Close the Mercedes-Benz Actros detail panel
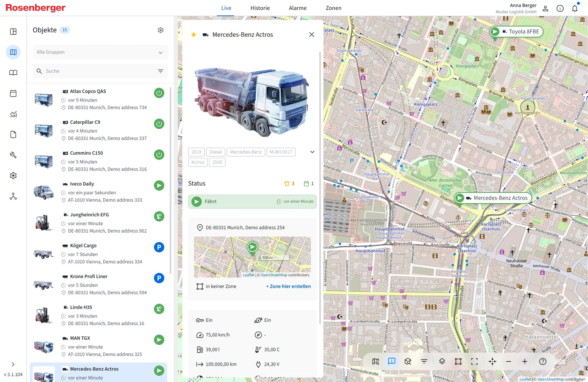 click(312, 35)
